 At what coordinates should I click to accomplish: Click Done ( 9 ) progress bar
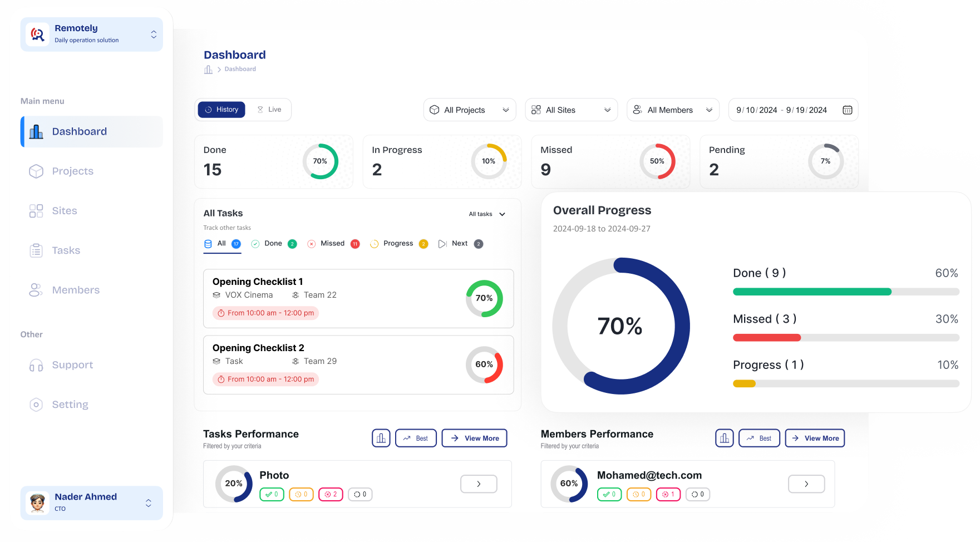pyautogui.click(x=846, y=292)
